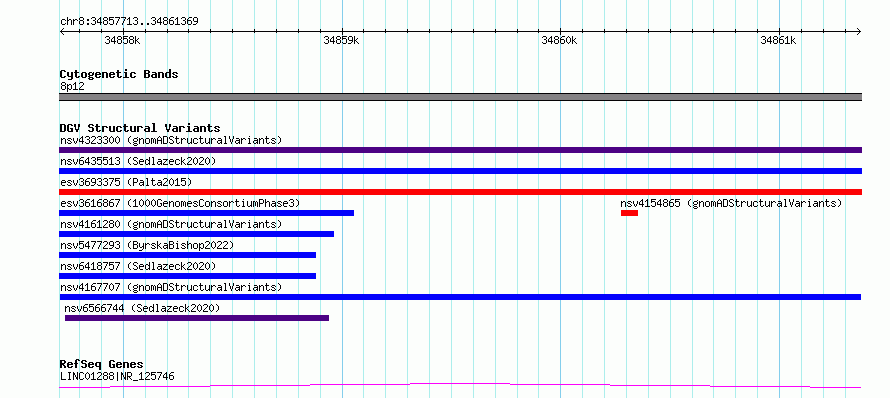This screenshot has width=890, height=398.
Task: Click the 34860k ruler tick label
Action: (x=560, y=40)
